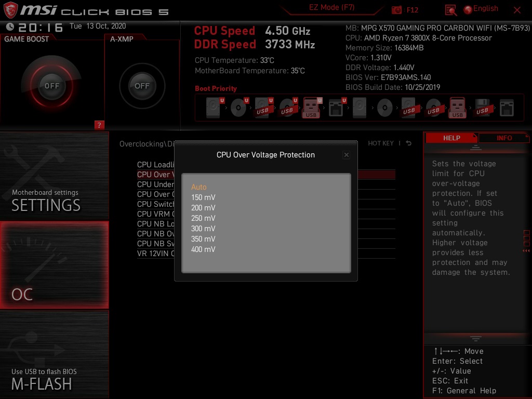Viewport: 532px width, 399px height.
Task: Click the Overclocking\Di breadcrumb path
Action: [147, 144]
